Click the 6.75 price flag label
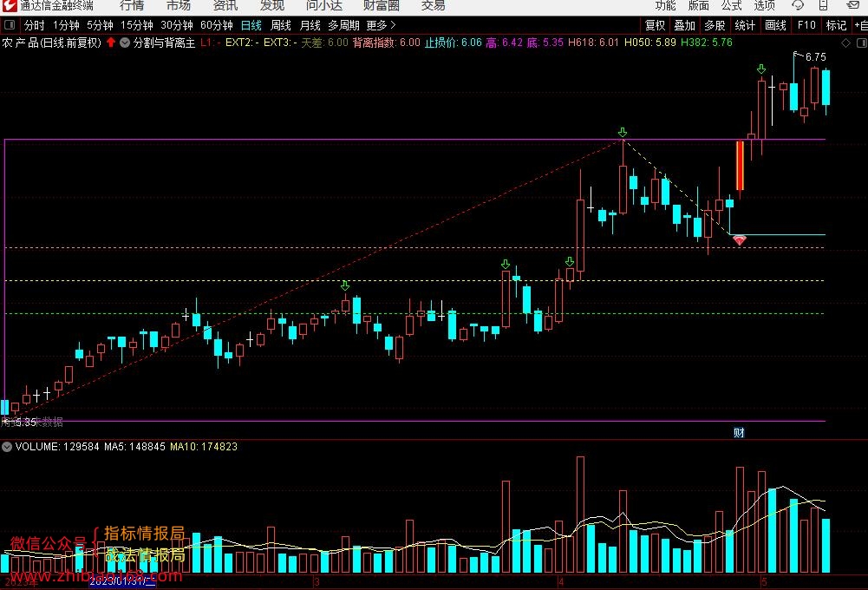The image size is (868, 590). [x=815, y=57]
